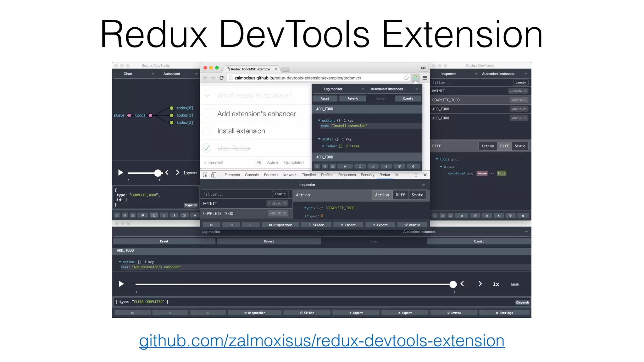Show more DevTools tabs via double chevron

tap(397, 175)
